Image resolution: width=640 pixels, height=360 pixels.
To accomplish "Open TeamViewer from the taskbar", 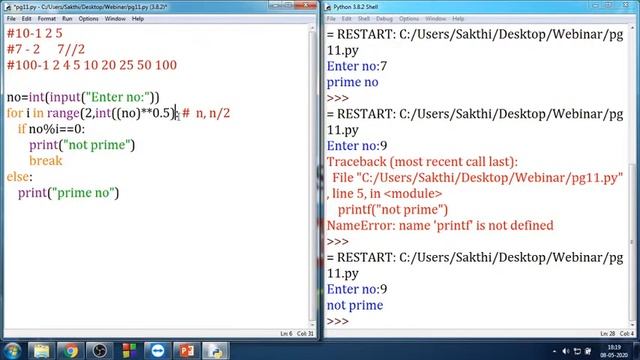I will 158,351.
